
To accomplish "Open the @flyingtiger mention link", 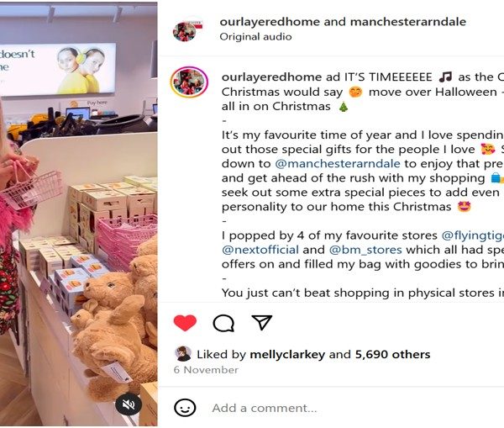I will click(473, 235).
